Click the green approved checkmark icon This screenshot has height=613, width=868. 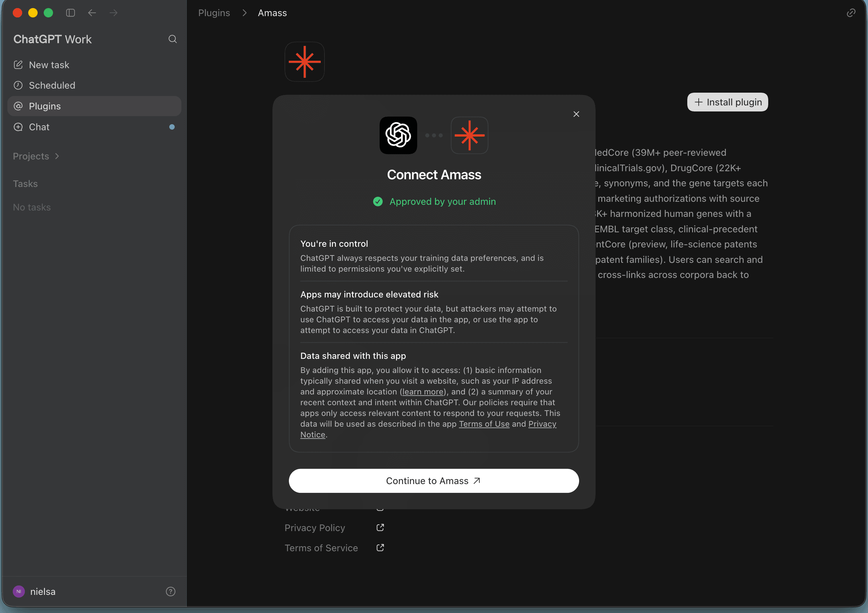click(x=378, y=201)
